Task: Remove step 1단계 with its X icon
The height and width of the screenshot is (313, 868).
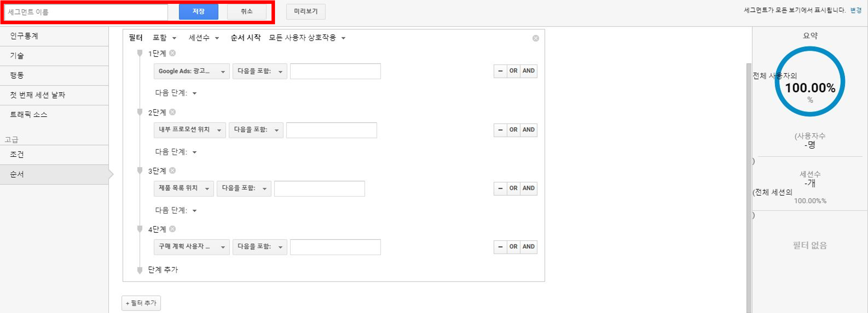Action: (172, 53)
